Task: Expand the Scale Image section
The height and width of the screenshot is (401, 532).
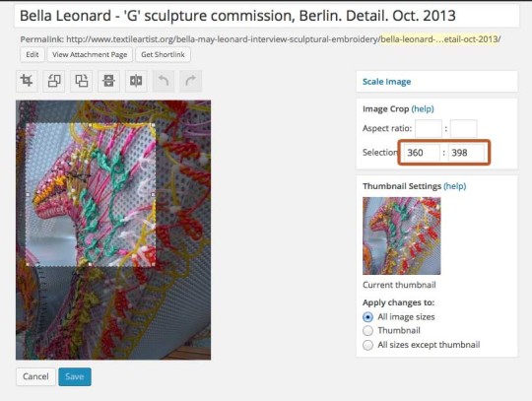Action: coord(386,82)
